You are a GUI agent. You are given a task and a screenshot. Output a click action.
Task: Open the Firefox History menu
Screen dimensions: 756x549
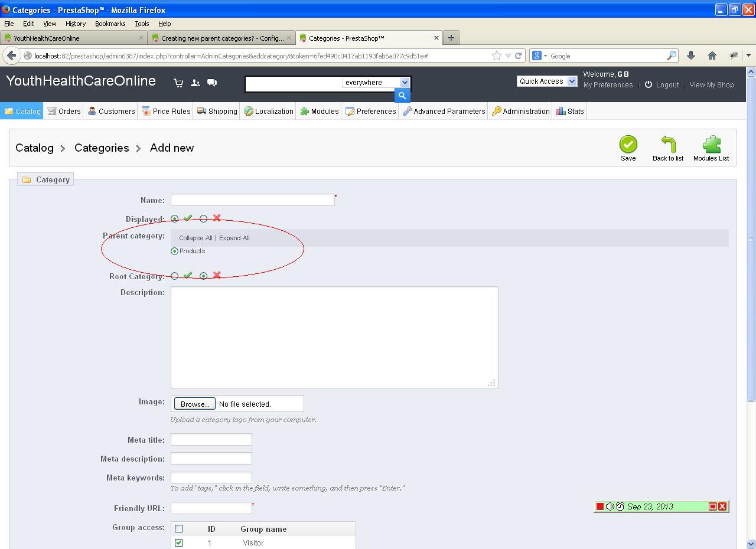pyautogui.click(x=76, y=24)
